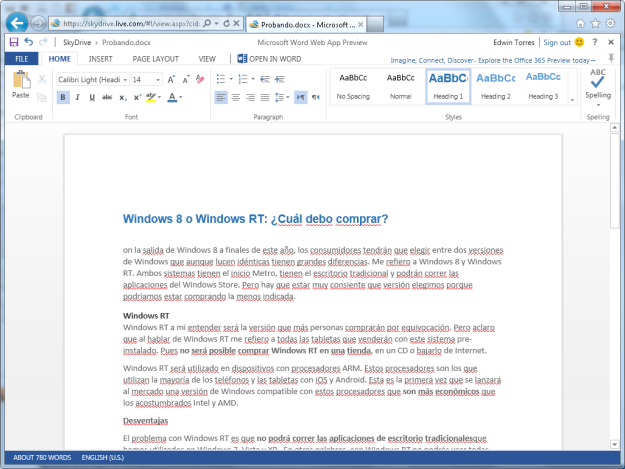Insert a numbered list
The width and height of the screenshot is (625, 469).
coord(243,79)
